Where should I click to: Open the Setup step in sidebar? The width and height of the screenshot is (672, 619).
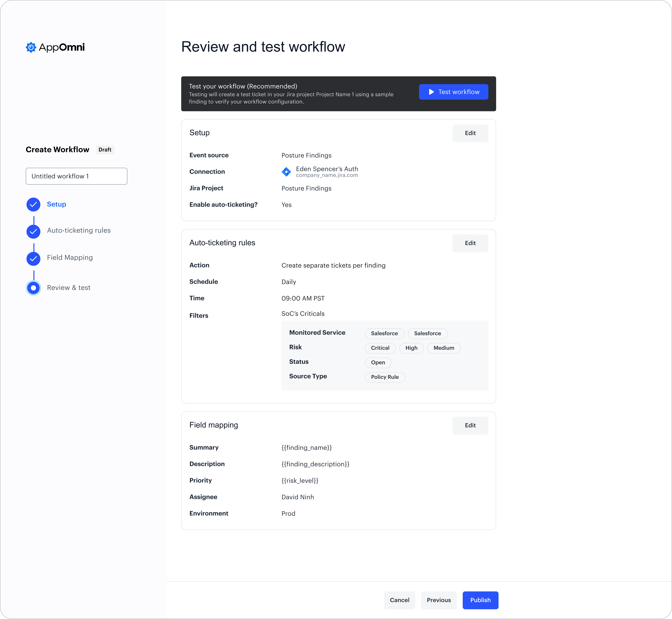[56, 204]
